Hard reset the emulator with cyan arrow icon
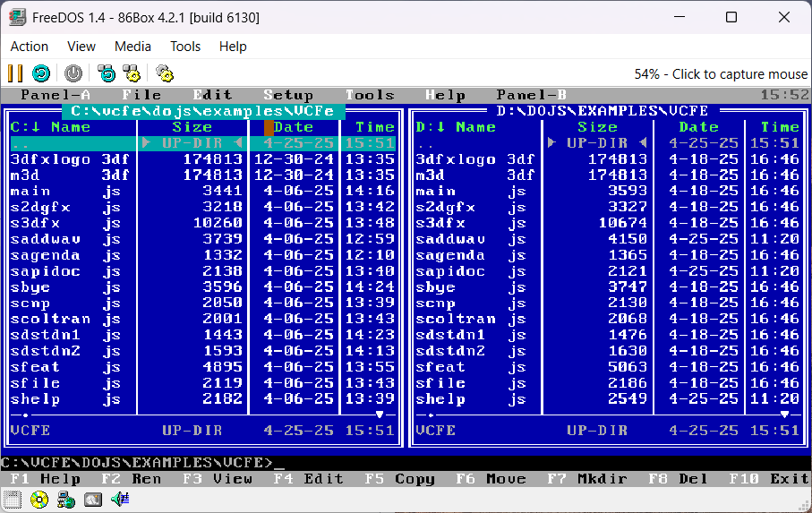 pos(41,73)
